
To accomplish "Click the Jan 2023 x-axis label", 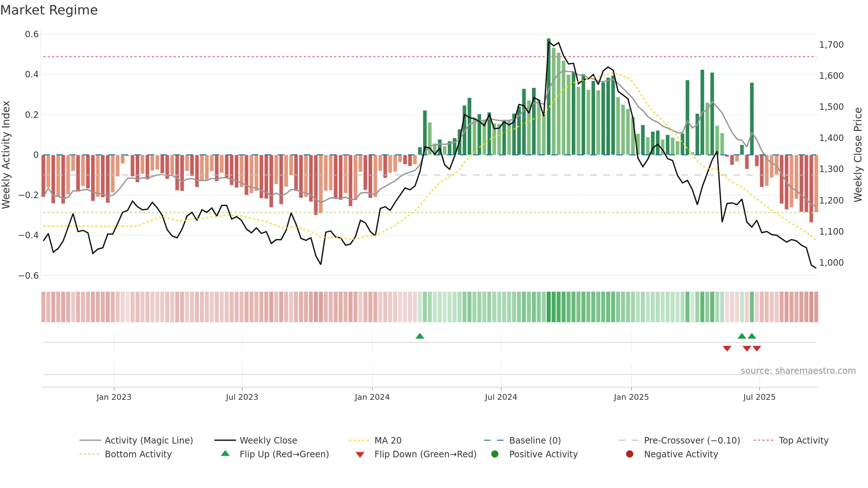I will (114, 397).
